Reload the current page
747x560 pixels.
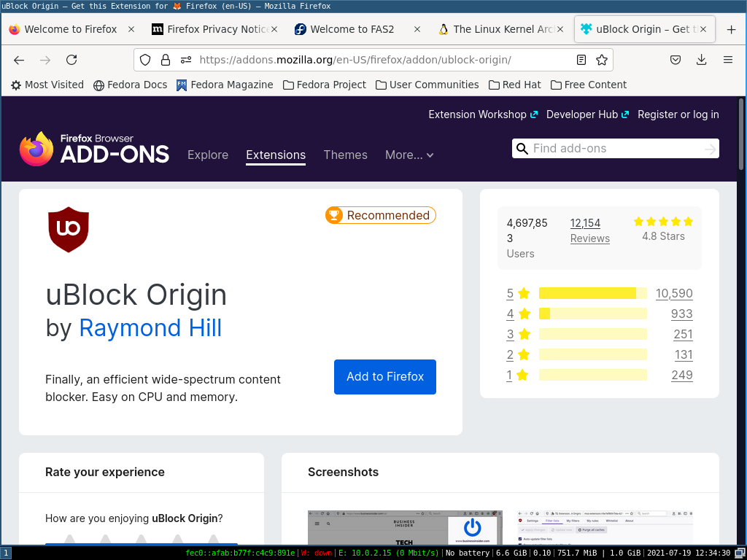(x=71, y=60)
